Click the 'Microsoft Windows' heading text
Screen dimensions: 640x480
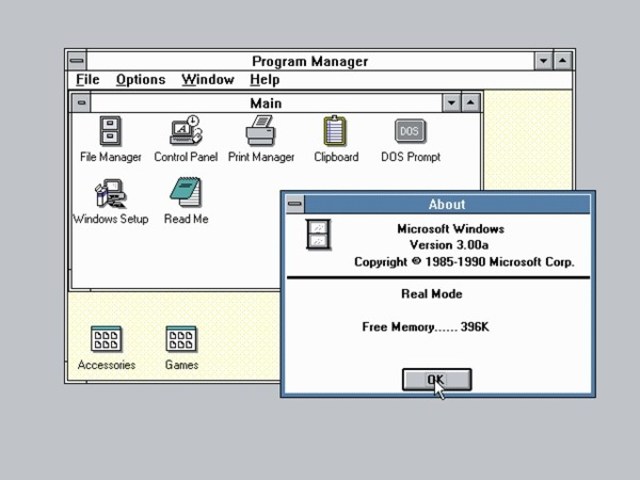coord(451,229)
